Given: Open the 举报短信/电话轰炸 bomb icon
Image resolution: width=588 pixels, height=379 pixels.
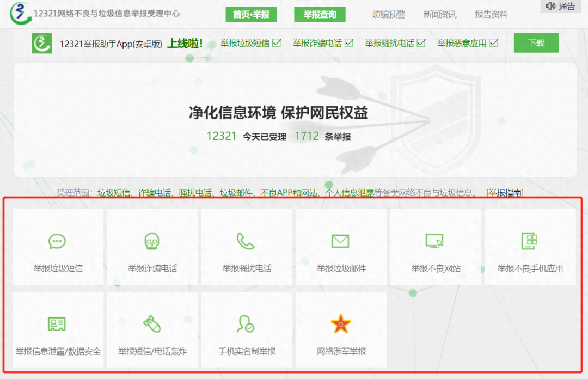Looking at the screenshot, I should pos(152,324).
